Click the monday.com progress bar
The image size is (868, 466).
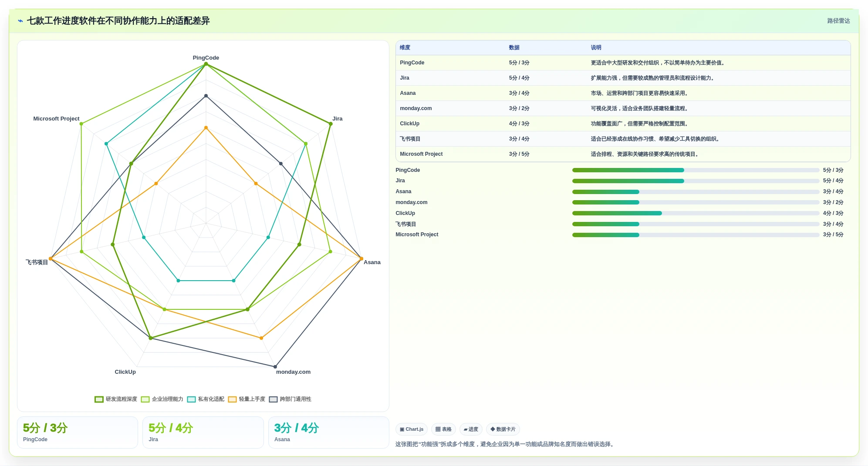[696, 202]
